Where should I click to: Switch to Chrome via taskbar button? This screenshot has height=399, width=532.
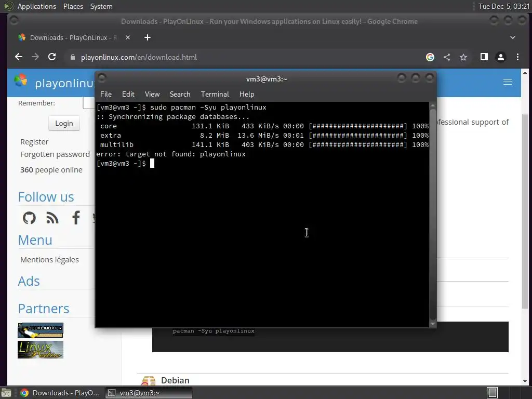(x=60, y=393)
